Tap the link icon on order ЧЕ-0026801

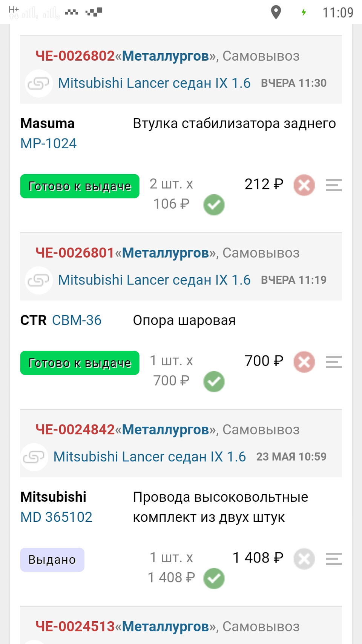38,280
